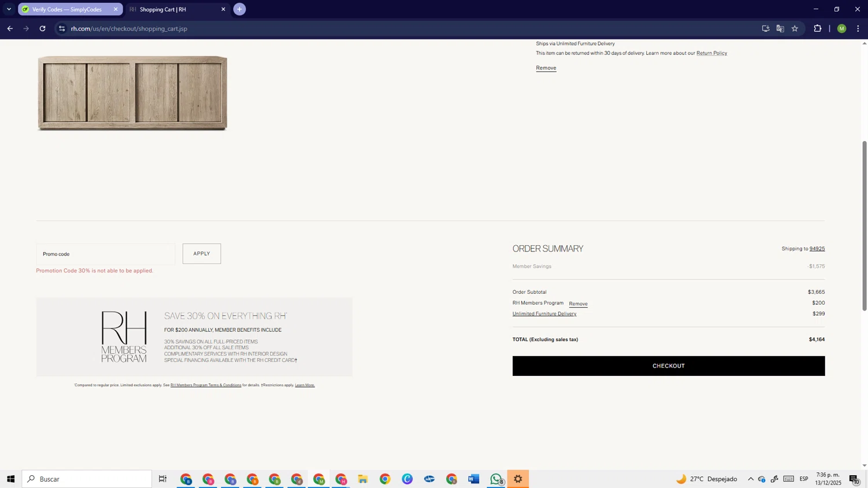Change shipping zip code 94925
Screen dimensions: 868x488
pos(817,249)
